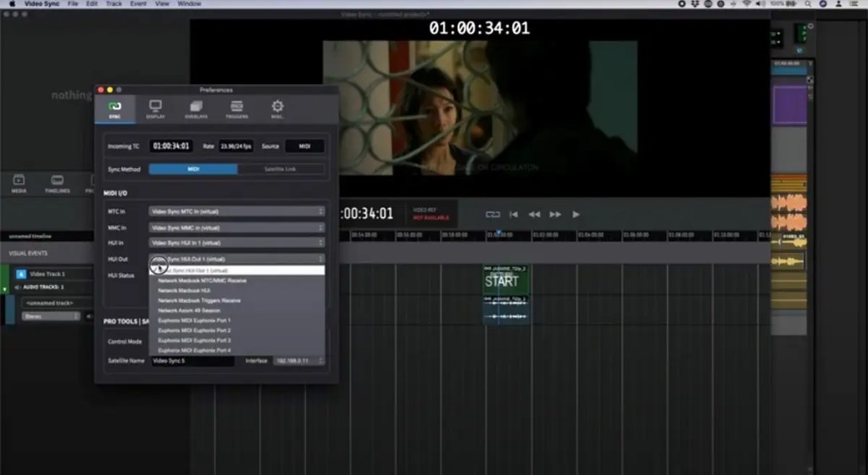This screenshot has height=475, width=868.
Task: Open the File menu
Action: click(73, 4)
